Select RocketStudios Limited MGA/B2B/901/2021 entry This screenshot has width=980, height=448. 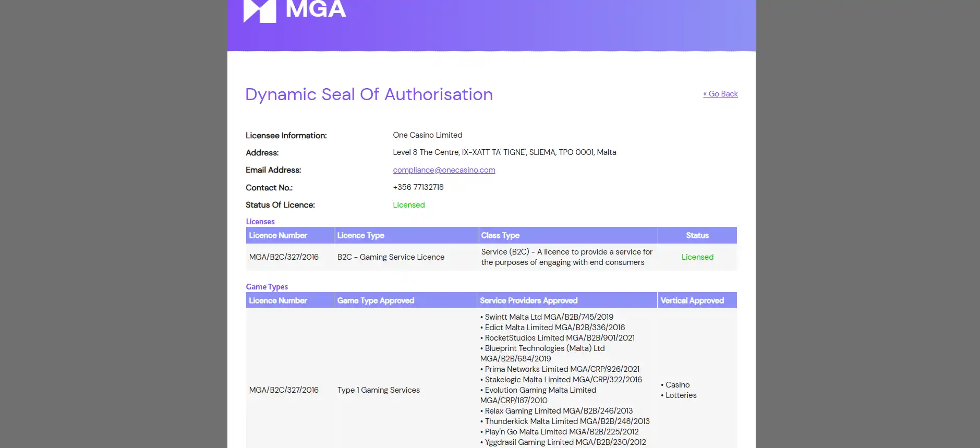tap(558, 338)
